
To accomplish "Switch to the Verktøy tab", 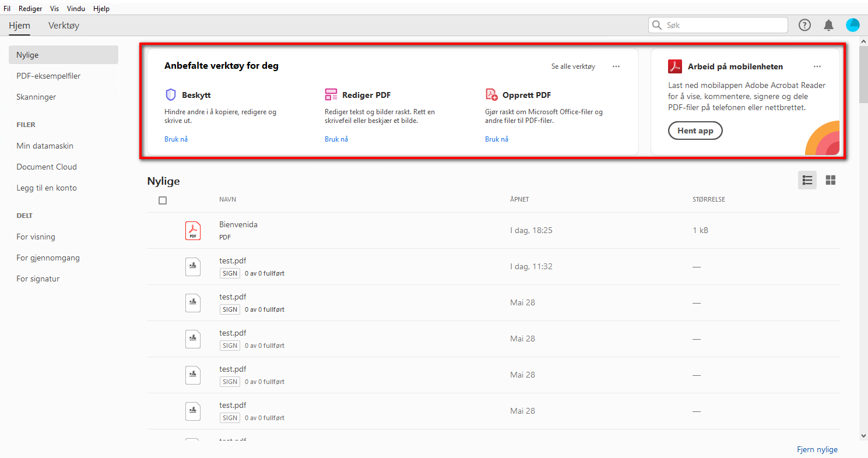I will point(64,26).
